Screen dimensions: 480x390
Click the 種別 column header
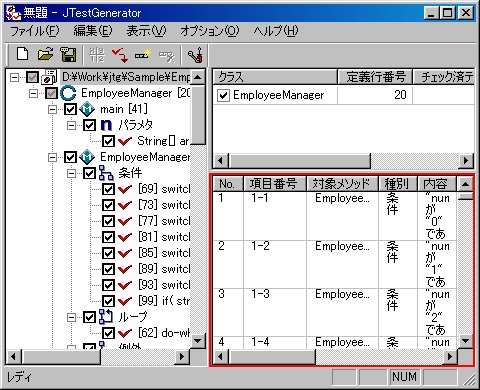coord(398,184)
